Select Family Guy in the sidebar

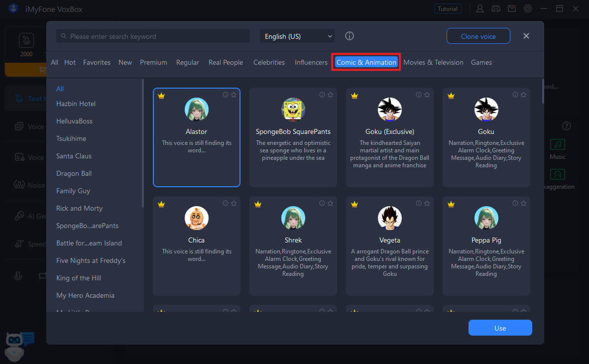[x=73, y=191]
